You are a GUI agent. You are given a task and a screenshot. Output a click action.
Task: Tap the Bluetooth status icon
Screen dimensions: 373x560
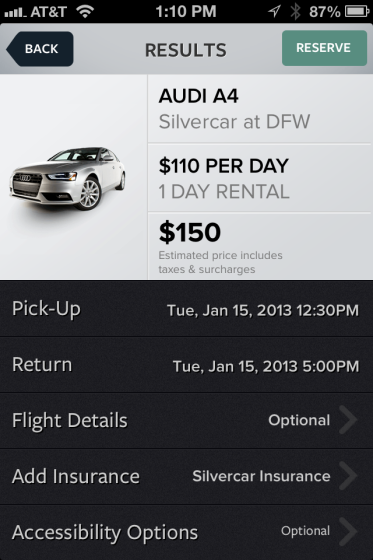click(295, 11)
